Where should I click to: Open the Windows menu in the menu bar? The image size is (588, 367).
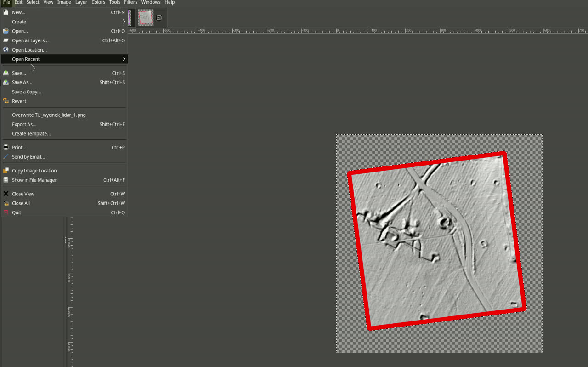(x=151, y=2)
